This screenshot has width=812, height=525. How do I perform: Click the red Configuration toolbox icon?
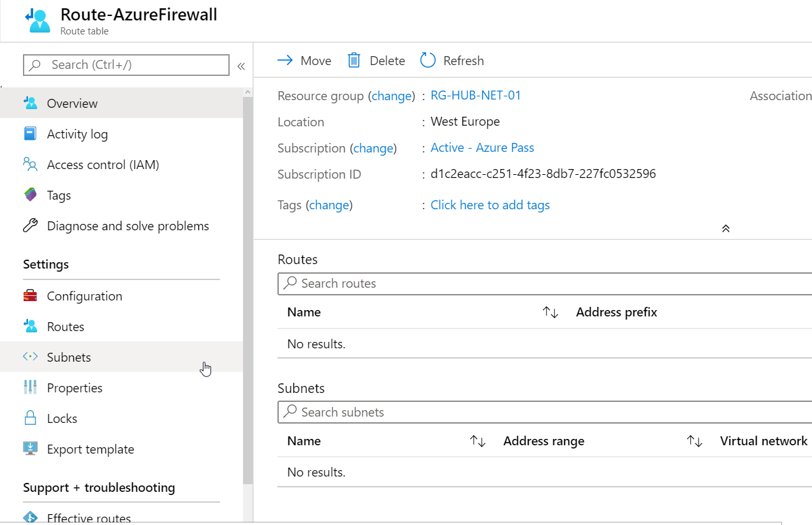30,295
